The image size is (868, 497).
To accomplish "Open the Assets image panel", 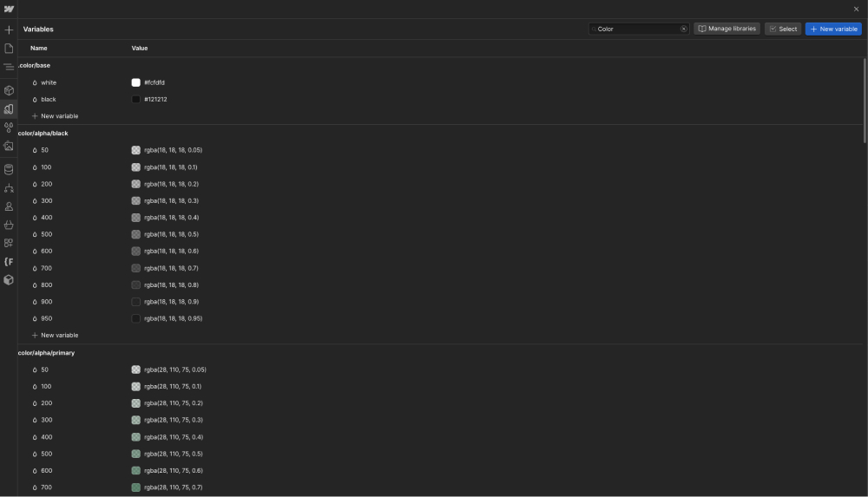I will pos(9,146).
